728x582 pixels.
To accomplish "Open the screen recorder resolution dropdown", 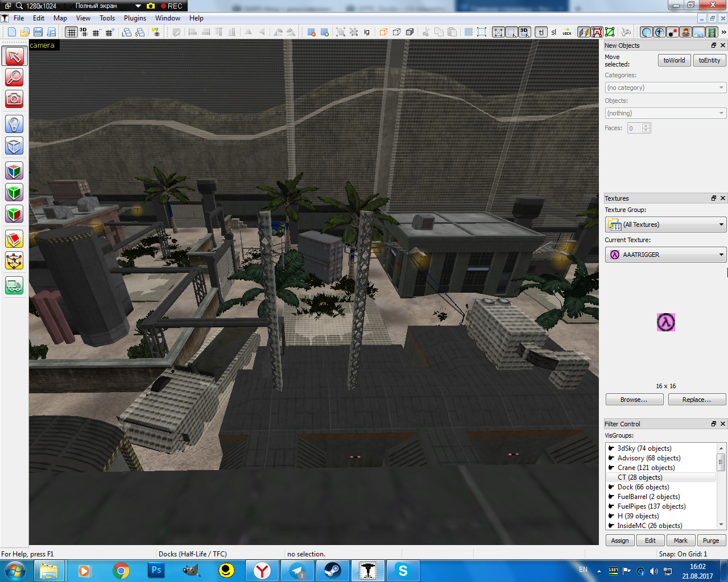I will [x=138, y=6].
